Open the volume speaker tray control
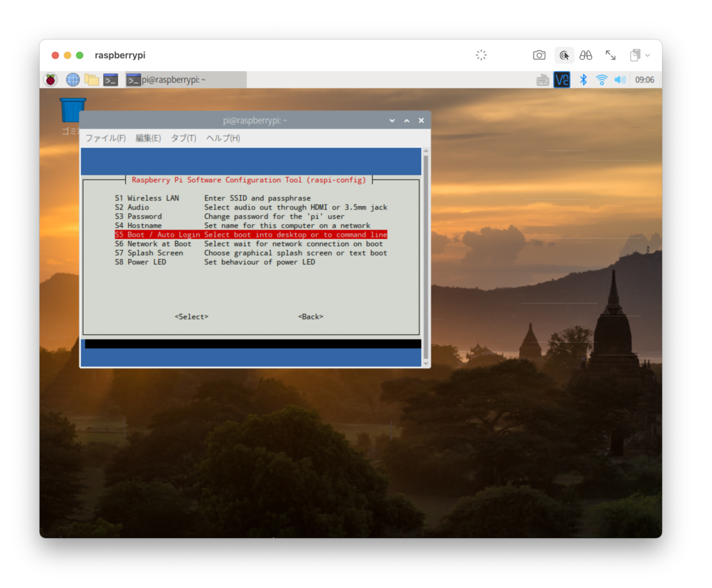 click(620, 80)
